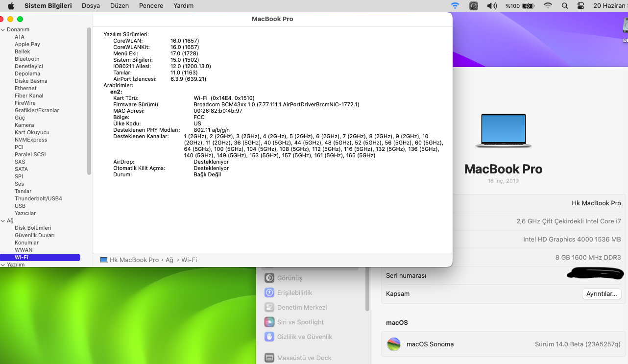628x364 pixels.
Task: Click the battery status icon
Action: (528, 6)
